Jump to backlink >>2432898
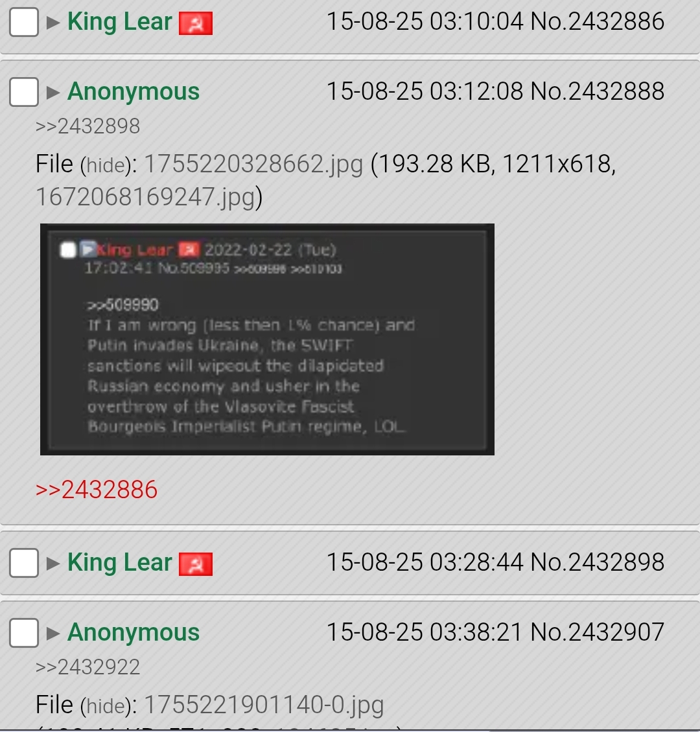Image resolution: width=700 pixels, height=732 pixels. pyautogui.click(x=87, y=126)
